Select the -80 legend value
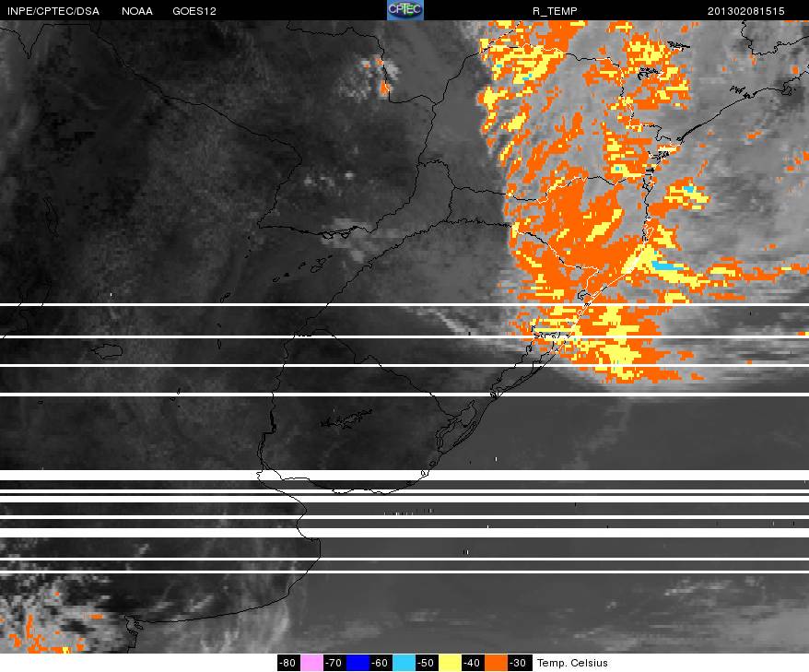Viewport: 809px width, 672px height. [x=287, y=663]
